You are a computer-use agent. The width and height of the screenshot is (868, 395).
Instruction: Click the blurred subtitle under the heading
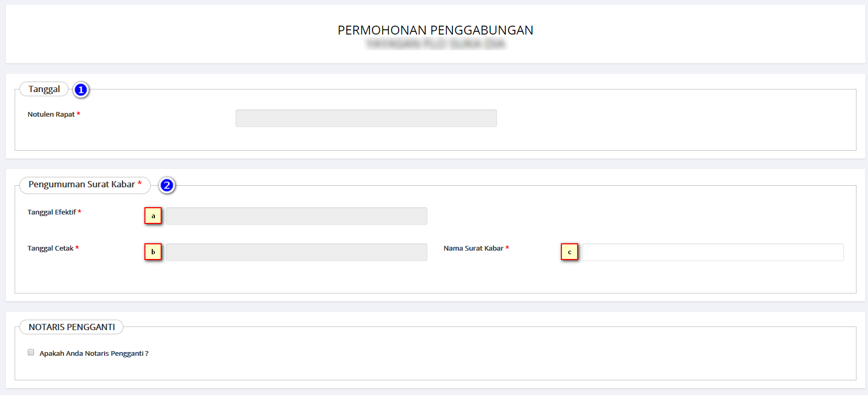(x=435, y=44)
